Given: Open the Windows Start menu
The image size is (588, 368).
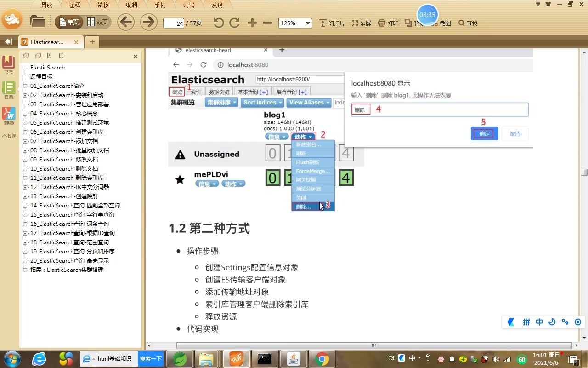Looking at the screenshot, I should (x=12, y=358).
